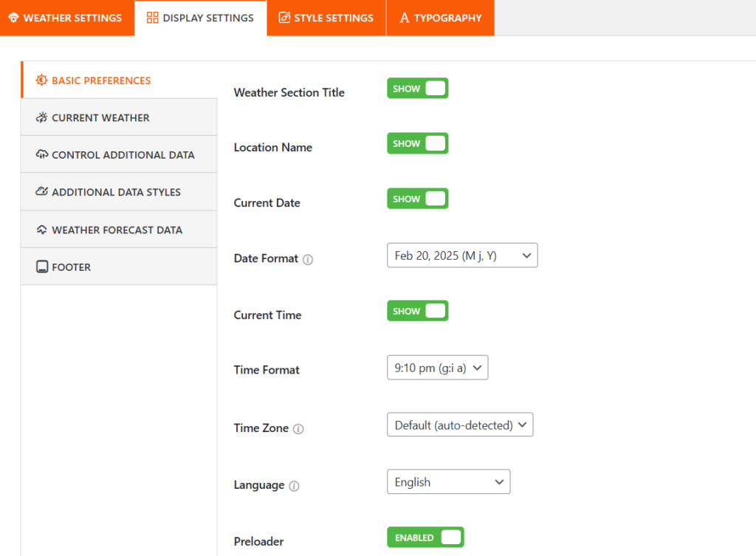756x556 pixels.
Task: Click the Time Zone info icon
Action: (298, 429)
